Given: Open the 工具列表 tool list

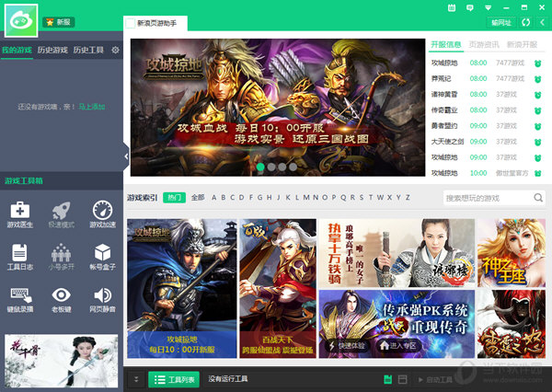Looking at the screenshot, I should point(174,379).
